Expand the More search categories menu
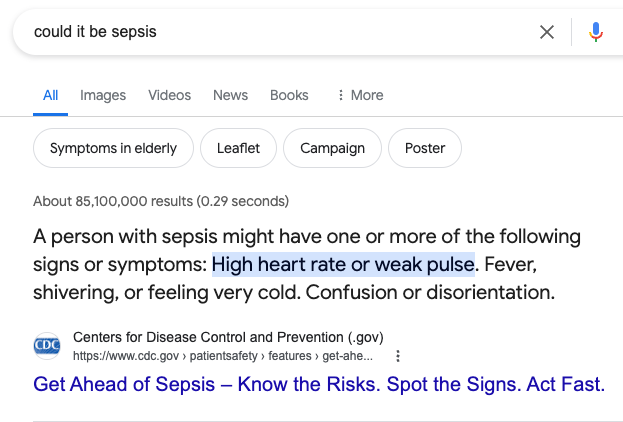 click(x=360, y=95)
